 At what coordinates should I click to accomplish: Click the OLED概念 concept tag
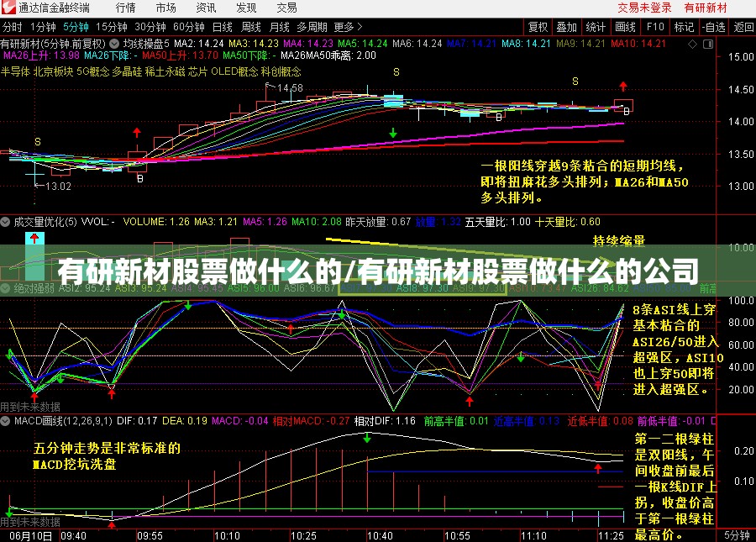tap(235, 72)
